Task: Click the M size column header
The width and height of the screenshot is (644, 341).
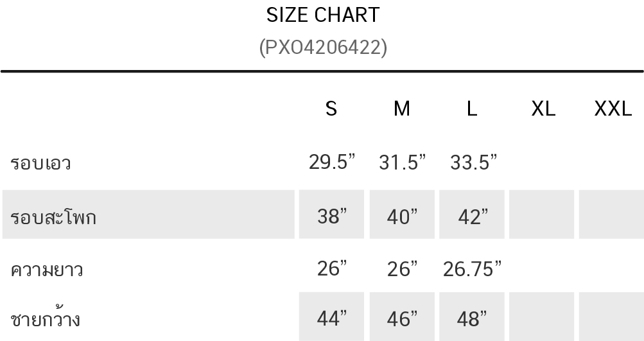Action: [402, 109]
